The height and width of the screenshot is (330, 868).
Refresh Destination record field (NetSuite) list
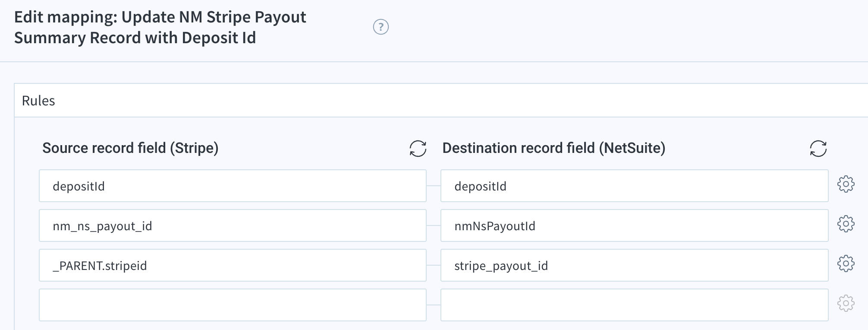[x=818, y=149]
